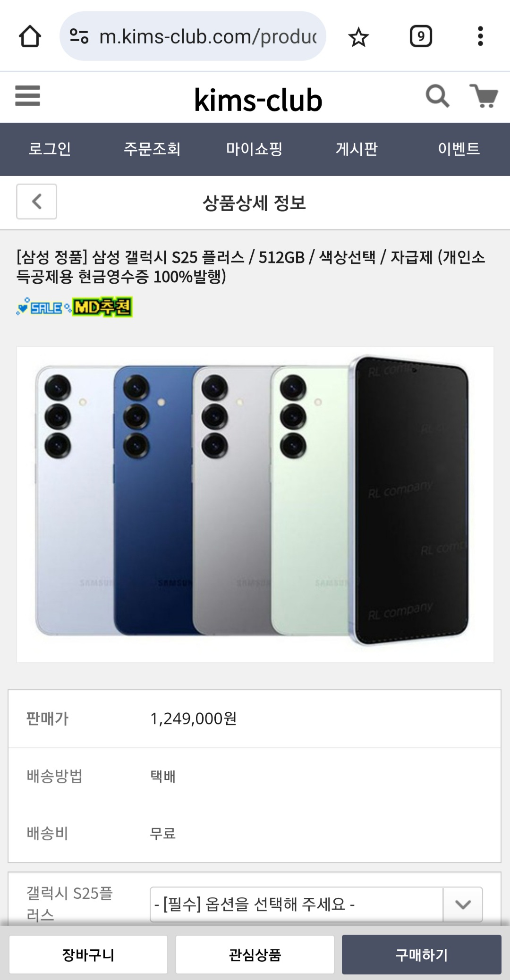Open the shopping cart icon

[x=484, y=96]
